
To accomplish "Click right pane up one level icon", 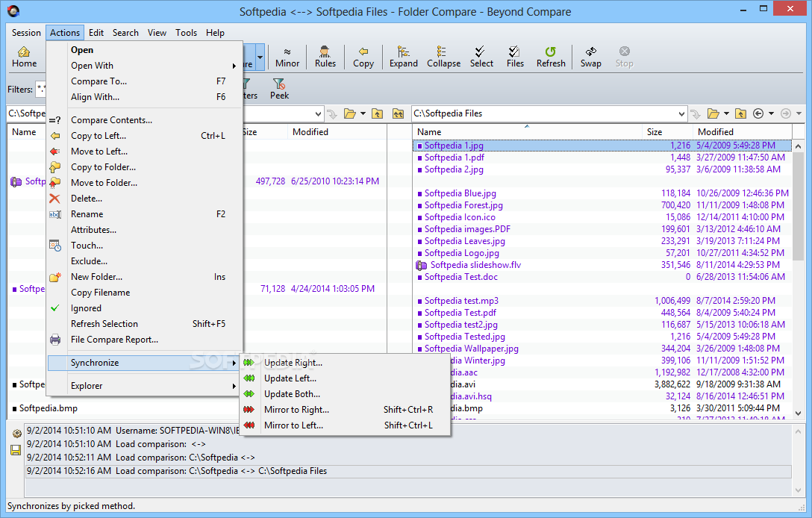I will coord(740,113).
